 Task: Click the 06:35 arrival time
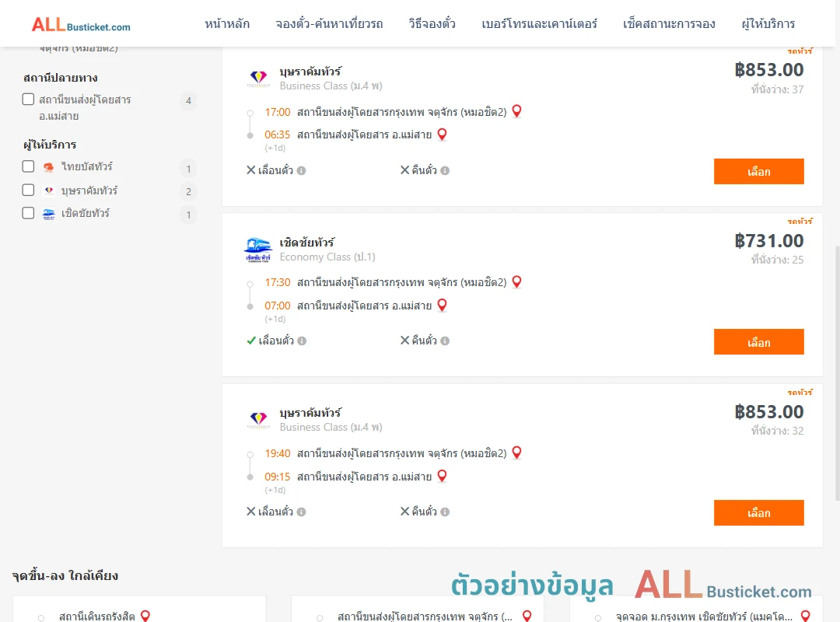click(x=278, y=135)
